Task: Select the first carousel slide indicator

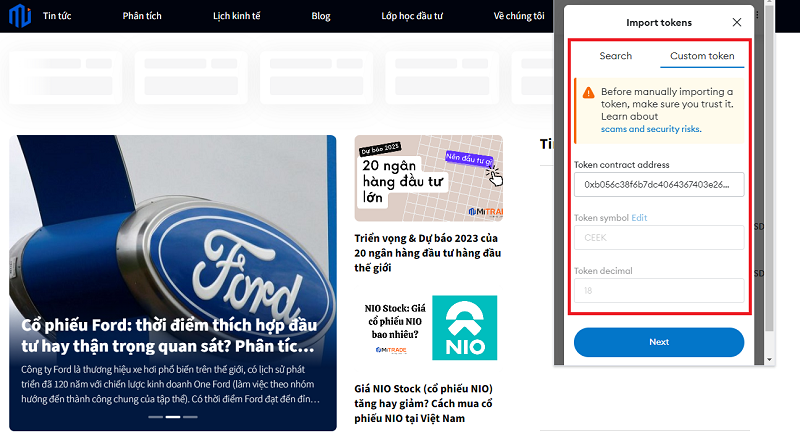Action: [x=157, y=416]
